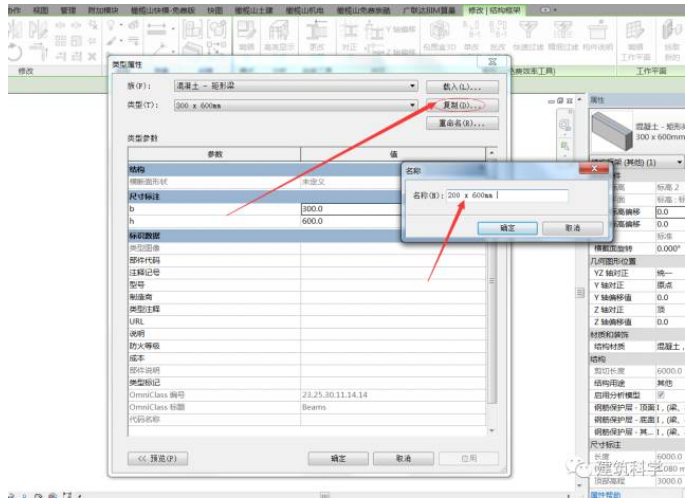The image size is (689, 499).
Task: Click the h value cell 600.0
Action: (x=352, y=221)
